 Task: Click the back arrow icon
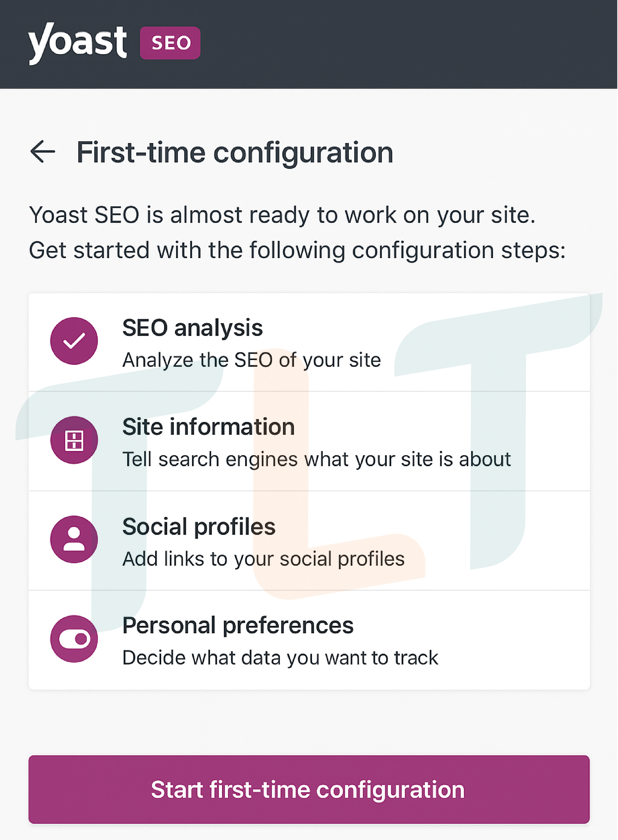coord(43,151)
